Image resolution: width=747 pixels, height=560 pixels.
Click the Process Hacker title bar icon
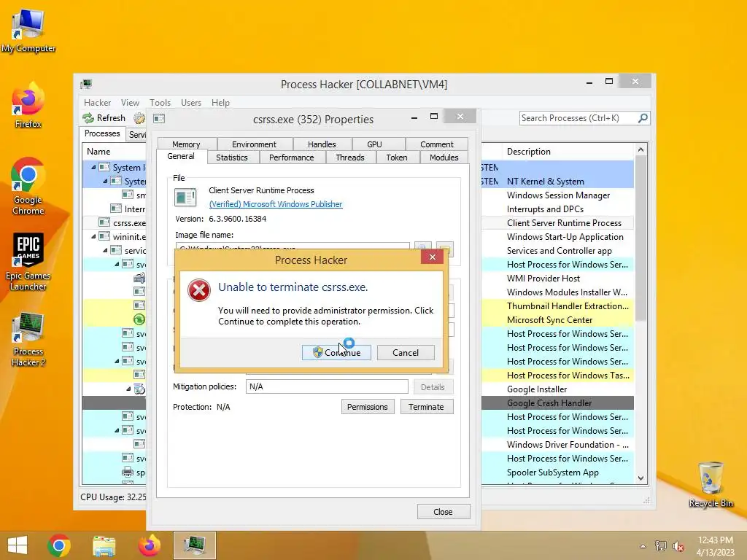tap(86, 85)
